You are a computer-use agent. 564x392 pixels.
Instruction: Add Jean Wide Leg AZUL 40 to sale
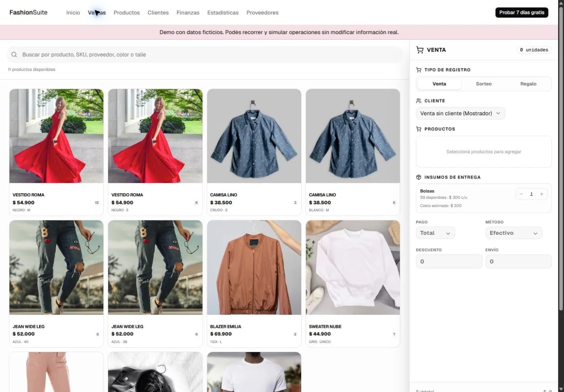[56, 284]
